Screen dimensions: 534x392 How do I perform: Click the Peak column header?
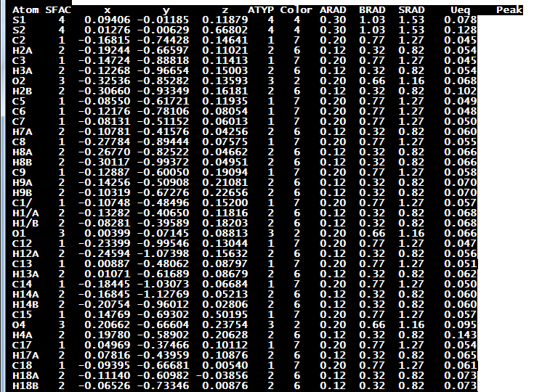(509, 10)
